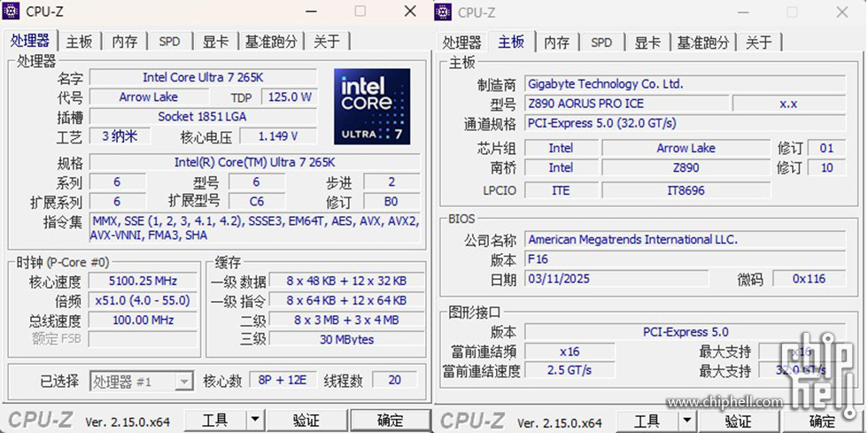This screenshot has width=868, height=433.
Task: Open 基准跑分 tab in right window
Action: pyautogui.click(x=703, y=43)
